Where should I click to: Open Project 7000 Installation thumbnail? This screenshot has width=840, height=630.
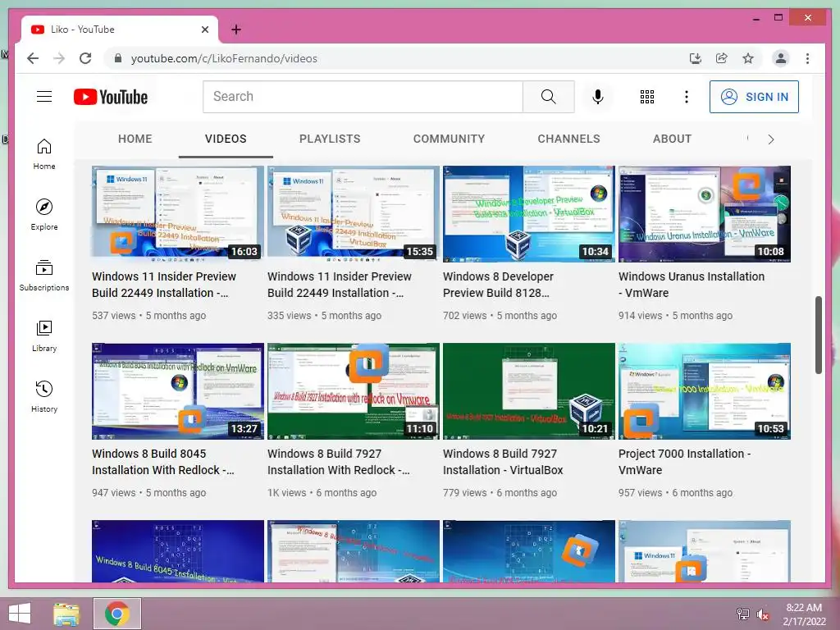(705, 391)
